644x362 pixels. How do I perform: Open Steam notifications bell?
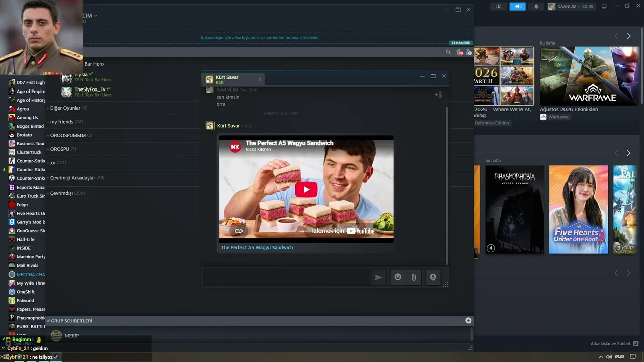coord(536,7)
